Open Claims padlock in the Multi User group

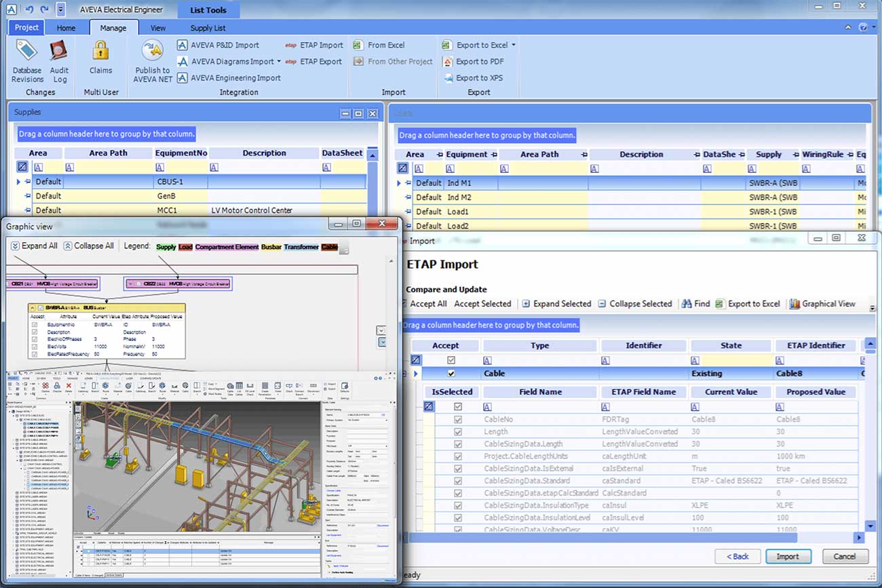click(x=101, y=58)
